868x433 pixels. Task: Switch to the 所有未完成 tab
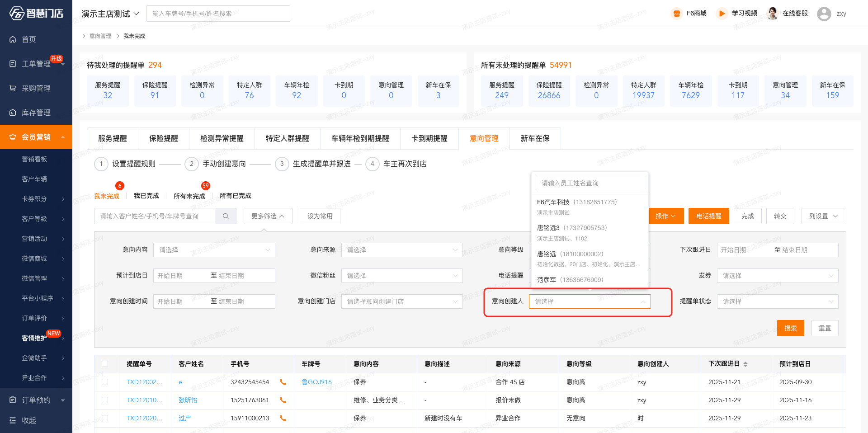click(189, 196)
